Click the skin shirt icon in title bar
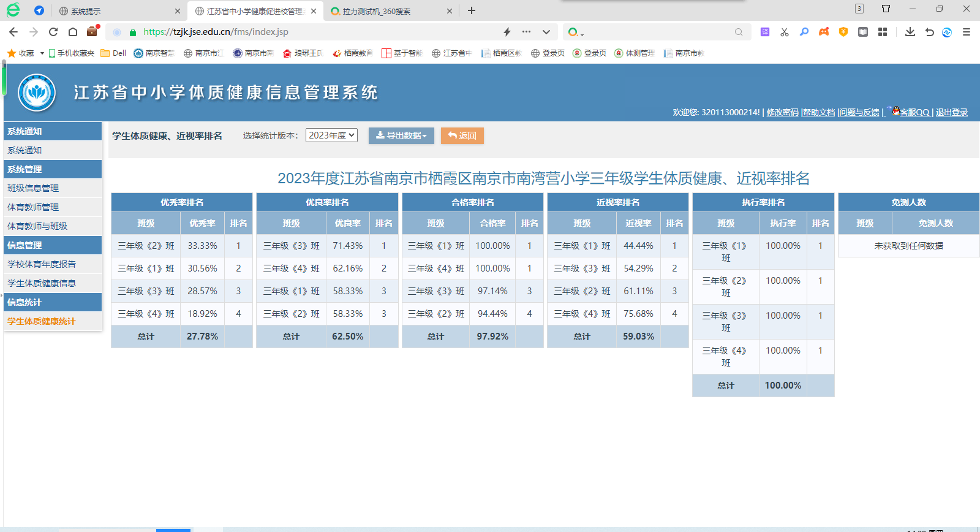The image size is (980, 532). (886, 9)
